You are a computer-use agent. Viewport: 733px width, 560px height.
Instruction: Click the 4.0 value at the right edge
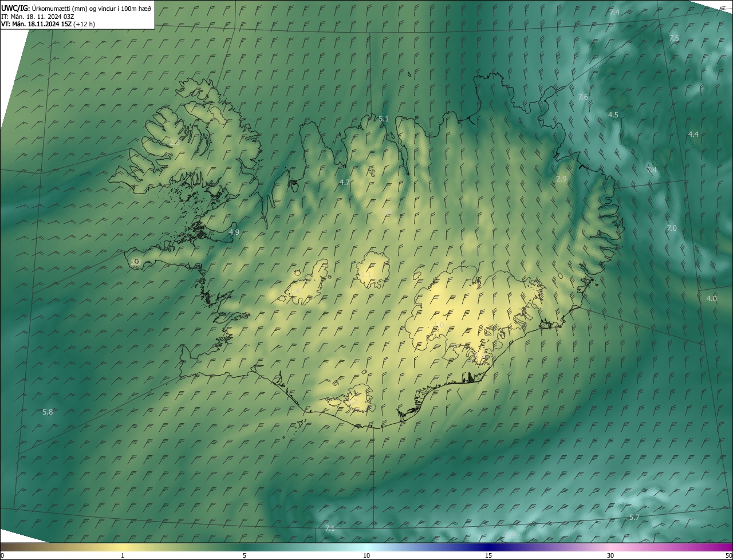(711, 298)
